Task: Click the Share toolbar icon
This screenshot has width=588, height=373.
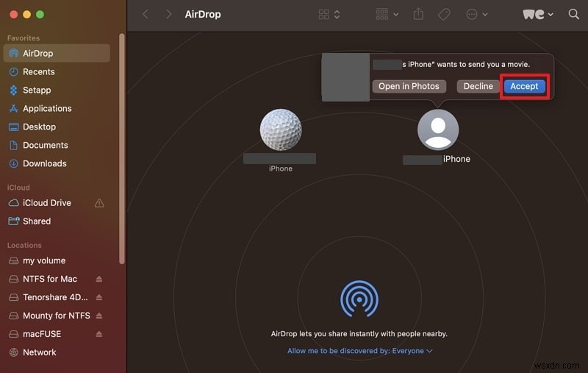Action: click(x=418, y=14)
